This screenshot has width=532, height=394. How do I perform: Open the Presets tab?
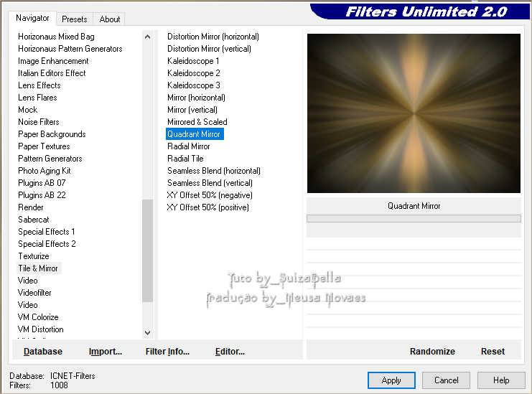click(74, 19)
